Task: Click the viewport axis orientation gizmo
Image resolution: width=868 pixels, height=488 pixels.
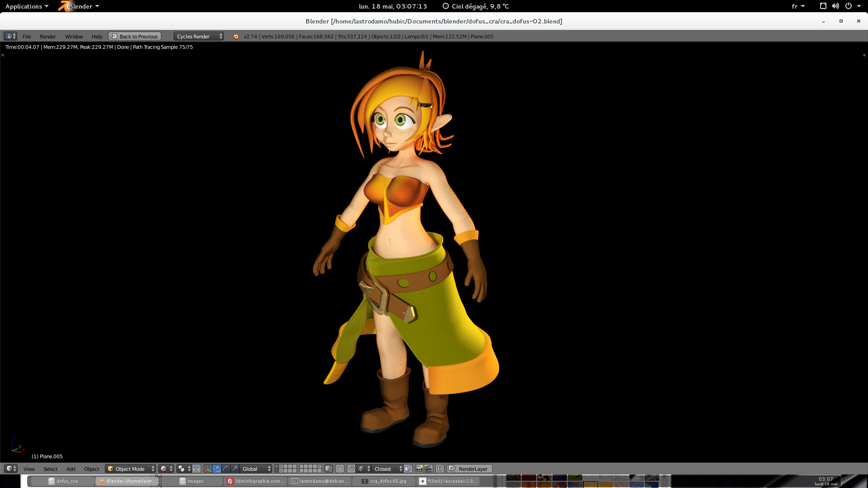Action: pos(17,445)
